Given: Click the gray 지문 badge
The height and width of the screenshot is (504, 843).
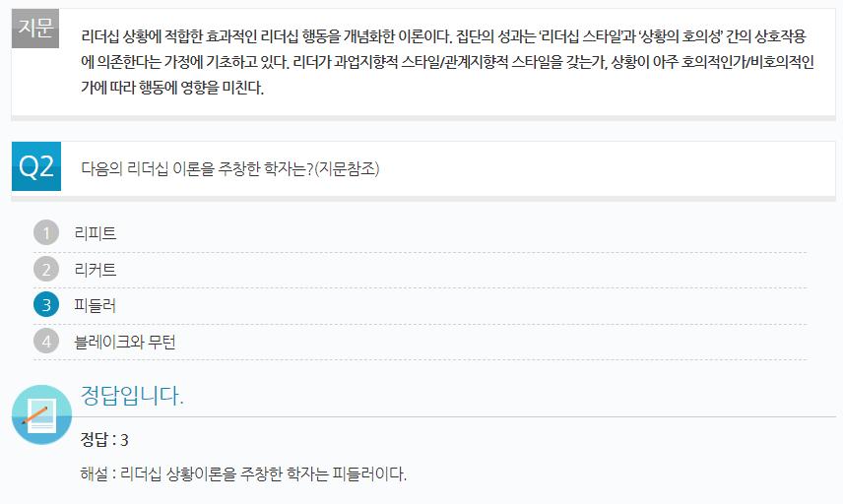Looking at the screenshot, I should click(35, 29).
